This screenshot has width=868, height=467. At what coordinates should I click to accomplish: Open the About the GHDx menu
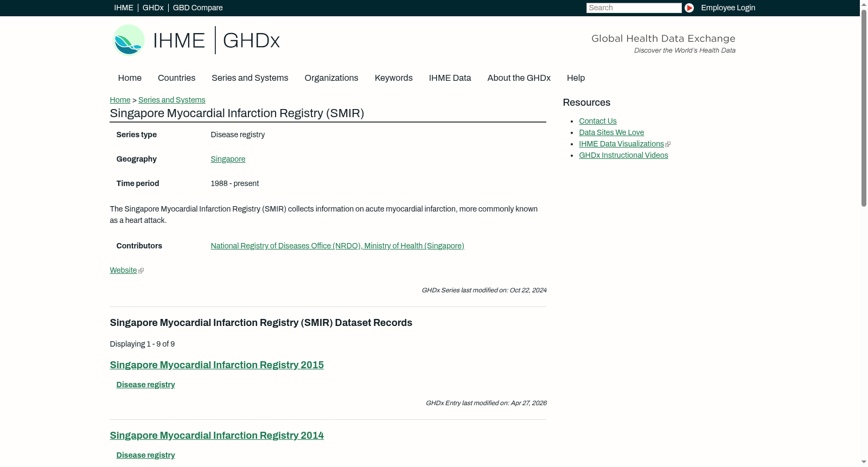pyautogui.click(x=519, y=78)
